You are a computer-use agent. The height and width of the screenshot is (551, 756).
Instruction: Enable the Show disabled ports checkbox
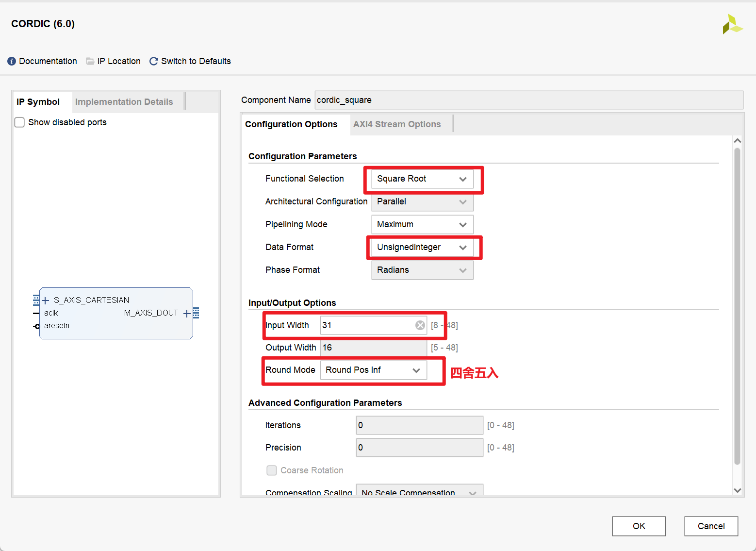pyautogui.click(x=19, y=122)
